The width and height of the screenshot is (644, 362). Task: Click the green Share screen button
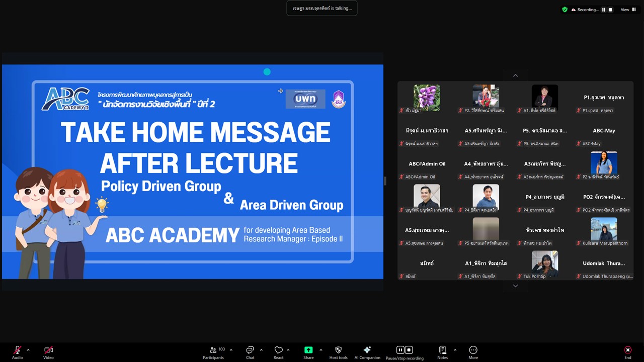(308, 352)
